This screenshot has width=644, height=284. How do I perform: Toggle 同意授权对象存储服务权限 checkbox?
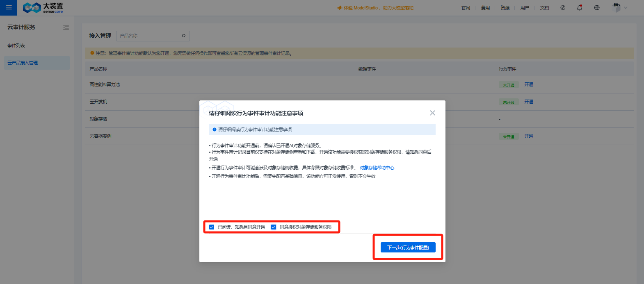pos(274,227)
